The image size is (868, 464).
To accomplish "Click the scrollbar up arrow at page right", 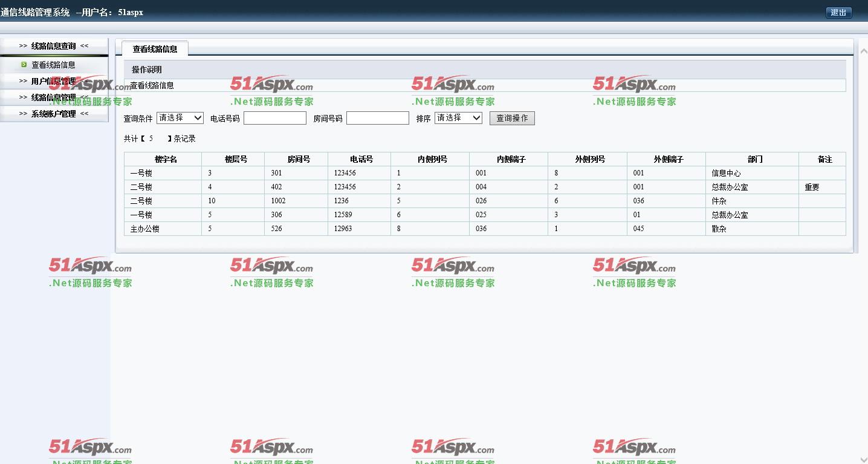I will click(863, 51).
